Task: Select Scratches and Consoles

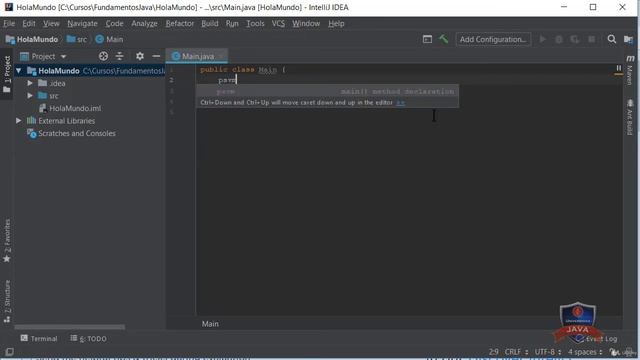Action: tap(71, 133)
